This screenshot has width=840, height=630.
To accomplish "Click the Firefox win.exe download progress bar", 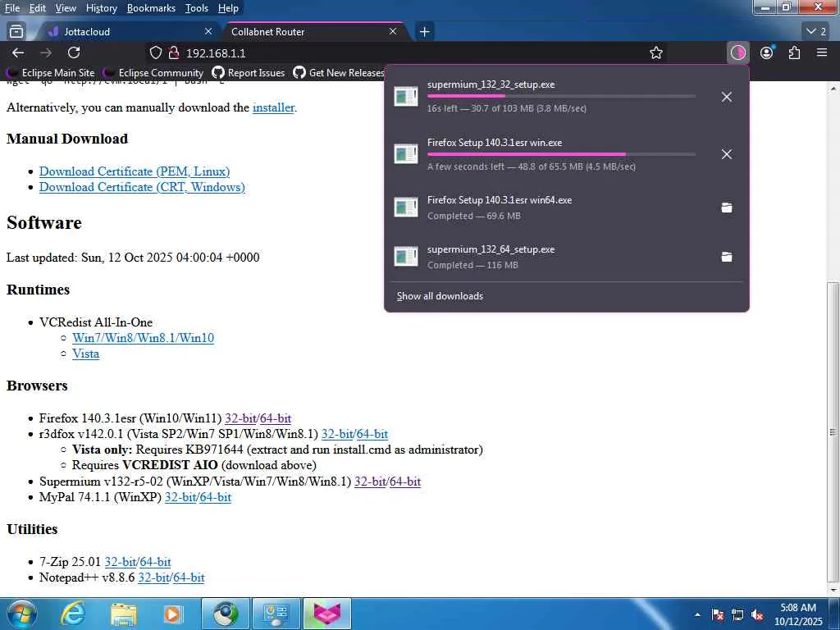I will (x=561, y=154).
